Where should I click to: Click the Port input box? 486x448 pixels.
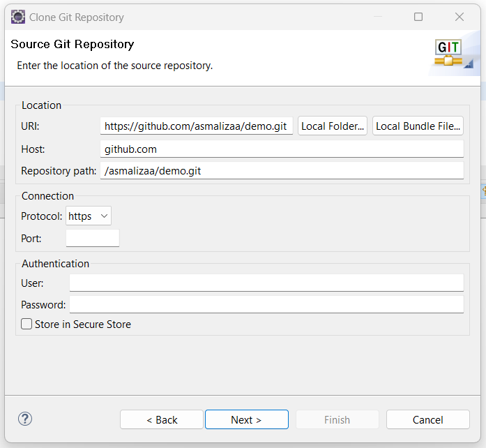pos(93,239)
